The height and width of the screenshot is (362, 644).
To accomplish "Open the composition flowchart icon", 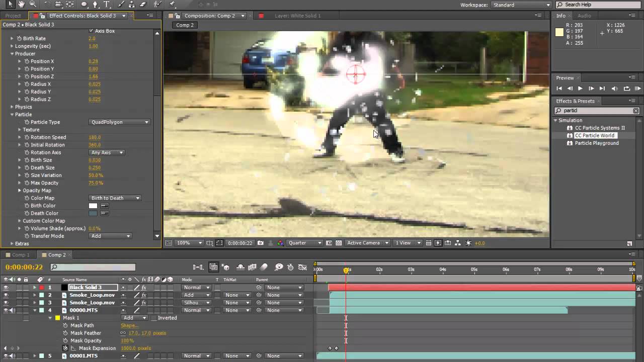I will pyautogui.click(x=458, y=243).
